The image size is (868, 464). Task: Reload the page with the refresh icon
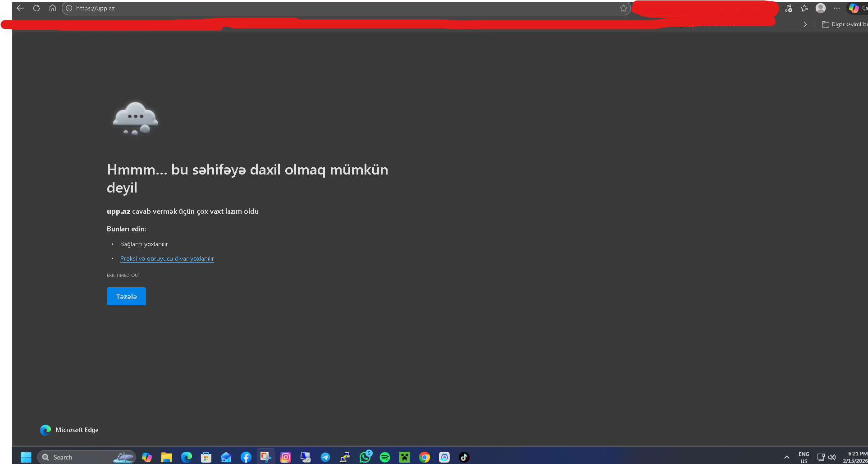pyautogui.click(x=37, y=8)
